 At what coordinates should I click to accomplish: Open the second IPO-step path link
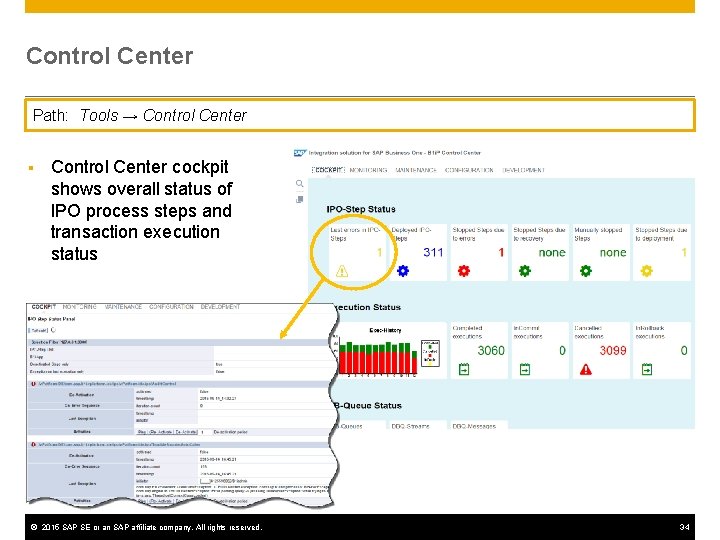[119, 444]
